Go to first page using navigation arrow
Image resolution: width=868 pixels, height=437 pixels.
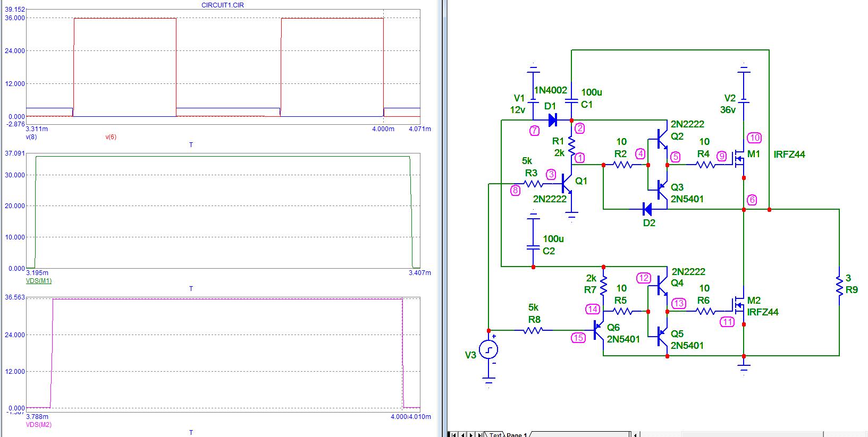[x=453, y=435]
